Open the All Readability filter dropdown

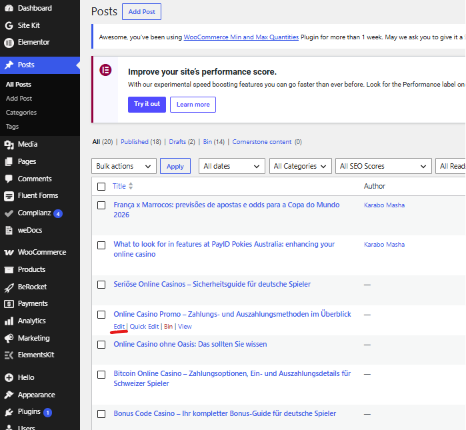(x=451, y=166)
